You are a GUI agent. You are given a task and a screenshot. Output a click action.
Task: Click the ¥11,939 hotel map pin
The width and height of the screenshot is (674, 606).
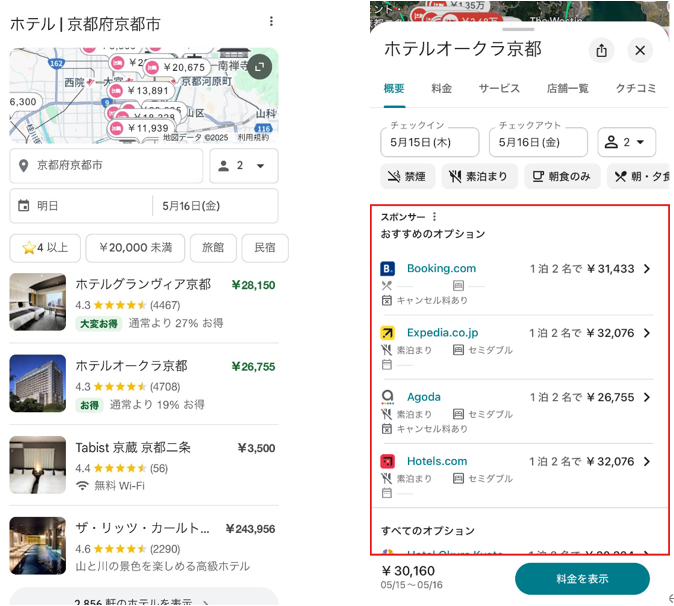pos(141,128)
